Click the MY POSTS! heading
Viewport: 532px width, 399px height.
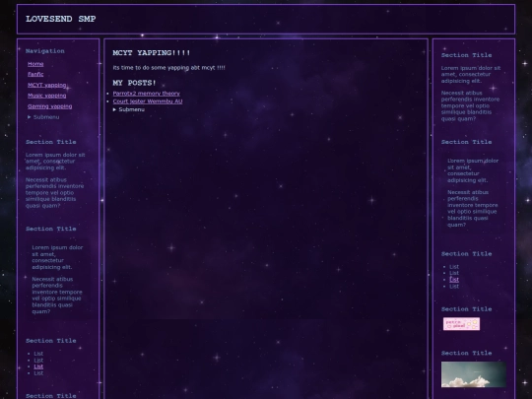(x=134, y=83)
